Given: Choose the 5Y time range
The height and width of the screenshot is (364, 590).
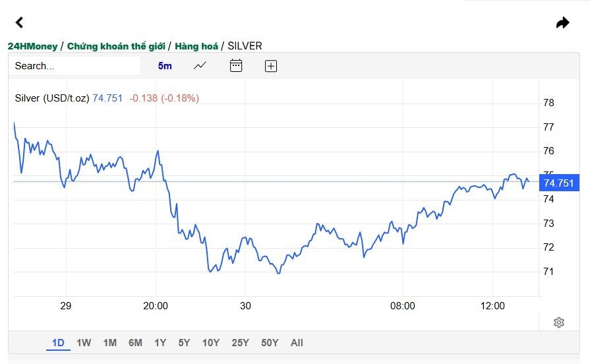Looking at the screenshot, I should pos(184,342).
